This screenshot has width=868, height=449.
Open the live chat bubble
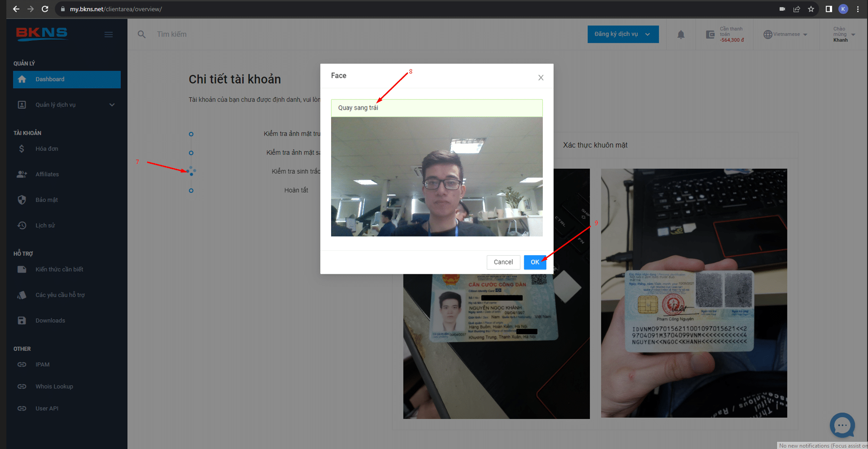click(842, 425)
